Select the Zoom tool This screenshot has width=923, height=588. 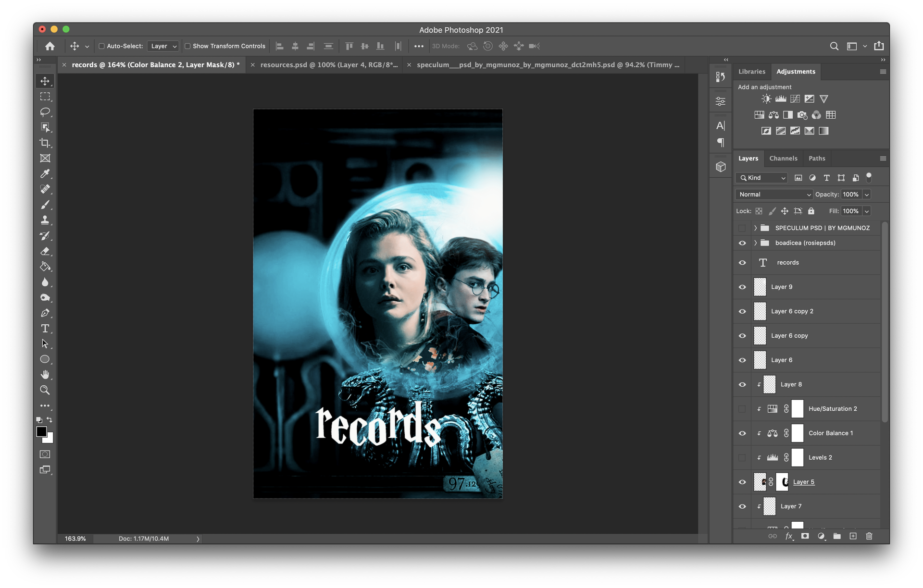click(x=45, y=390)
